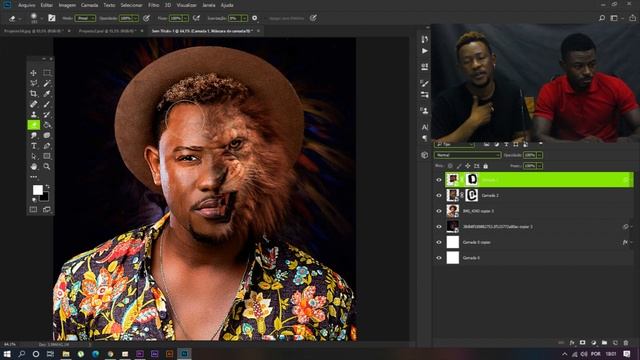Open the brush preset picker

pyautogui.click(x=35, y=18)
